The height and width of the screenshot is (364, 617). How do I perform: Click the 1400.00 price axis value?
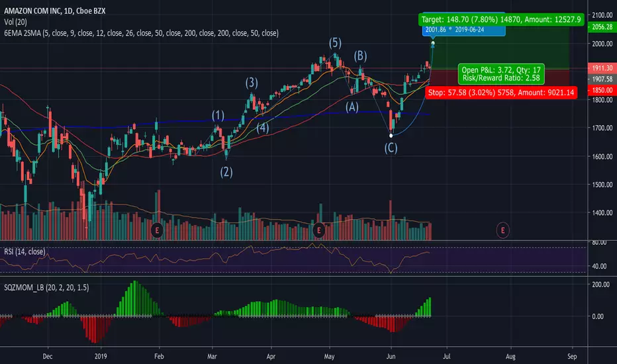coord(602,213)
